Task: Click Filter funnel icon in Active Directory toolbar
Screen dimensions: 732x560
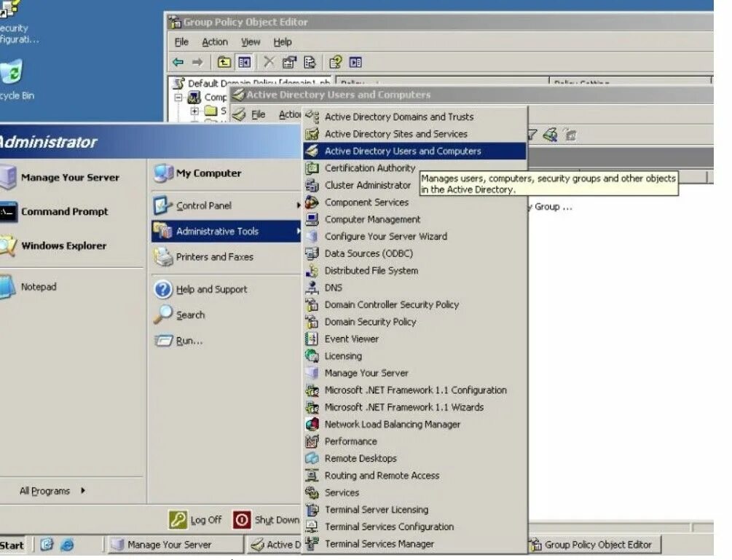Action: (x=532, y=135)
